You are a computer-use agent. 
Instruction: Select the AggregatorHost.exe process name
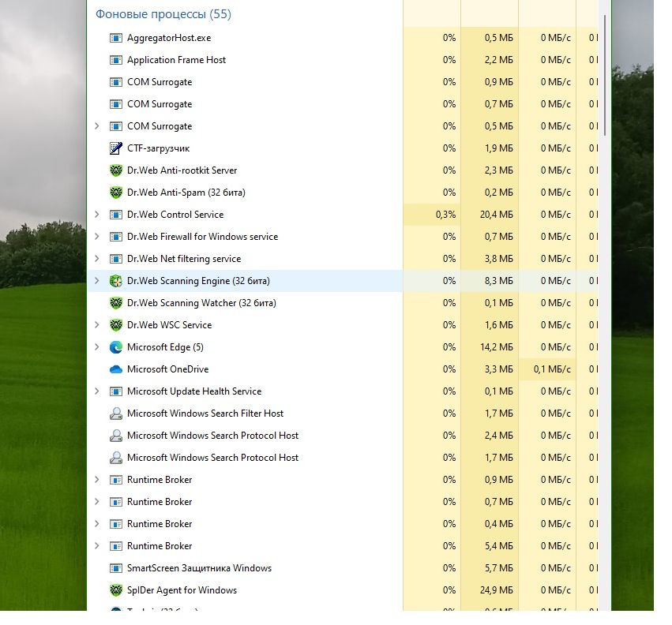point(169,38)
